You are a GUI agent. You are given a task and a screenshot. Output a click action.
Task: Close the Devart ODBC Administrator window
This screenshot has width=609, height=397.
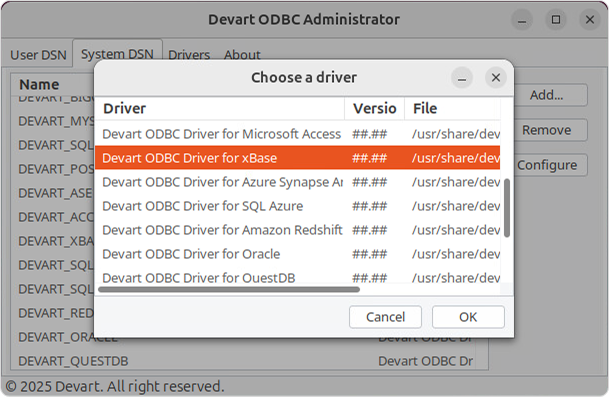pos(590,19)
